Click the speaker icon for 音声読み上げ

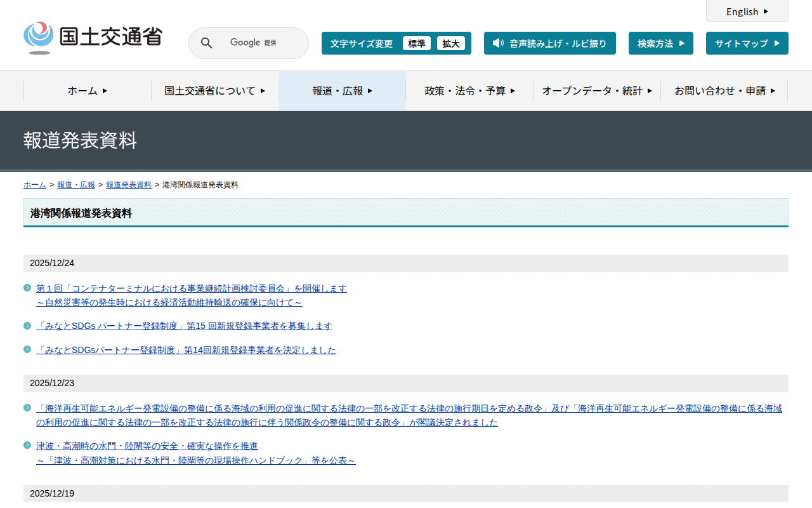[498, 43]
